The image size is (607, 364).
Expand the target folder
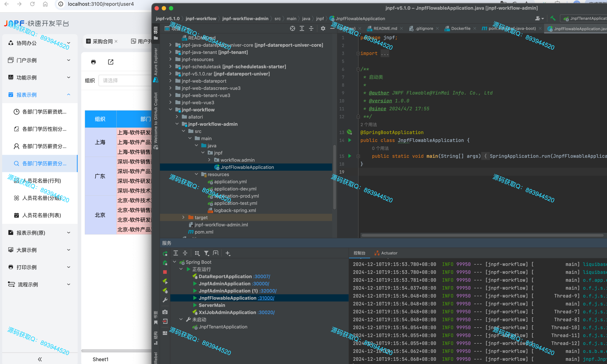tap(183, 217)
